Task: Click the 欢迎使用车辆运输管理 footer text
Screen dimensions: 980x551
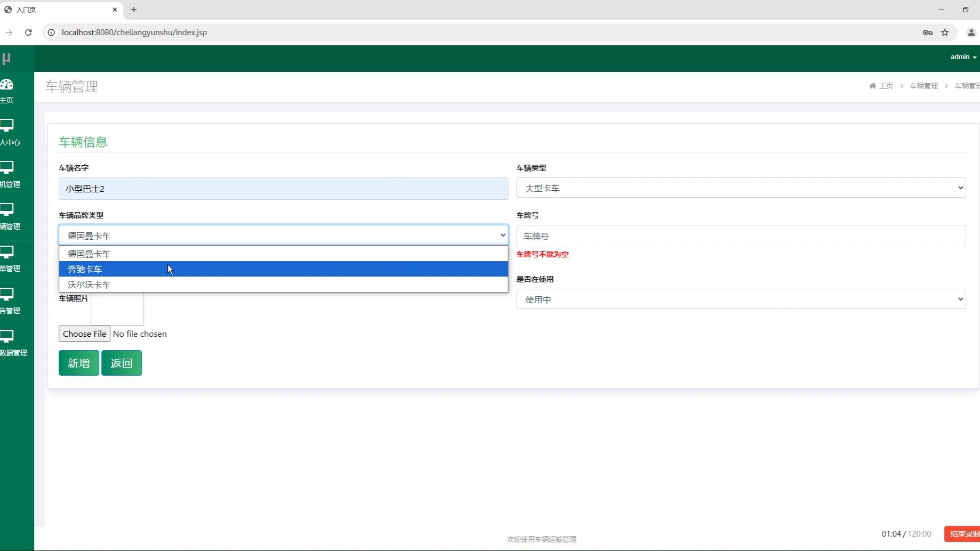Action: click(x=542, y=539)
